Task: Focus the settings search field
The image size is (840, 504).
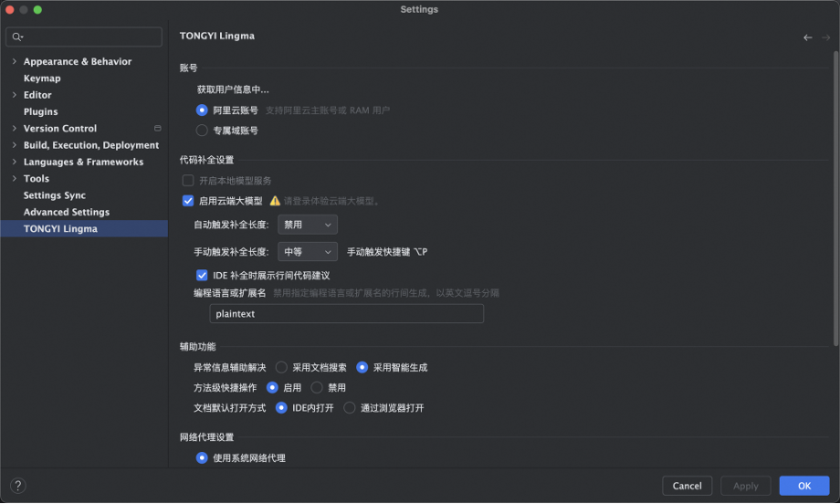Action: 84,37
